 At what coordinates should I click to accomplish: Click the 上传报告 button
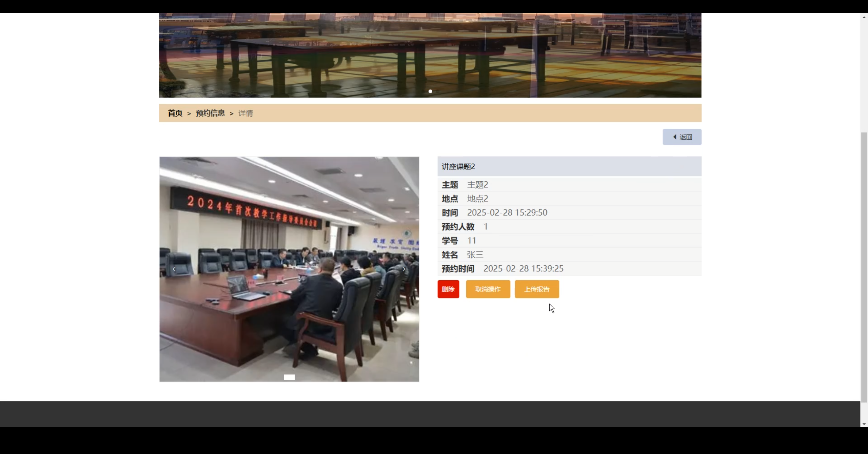[x=537, y=289]
